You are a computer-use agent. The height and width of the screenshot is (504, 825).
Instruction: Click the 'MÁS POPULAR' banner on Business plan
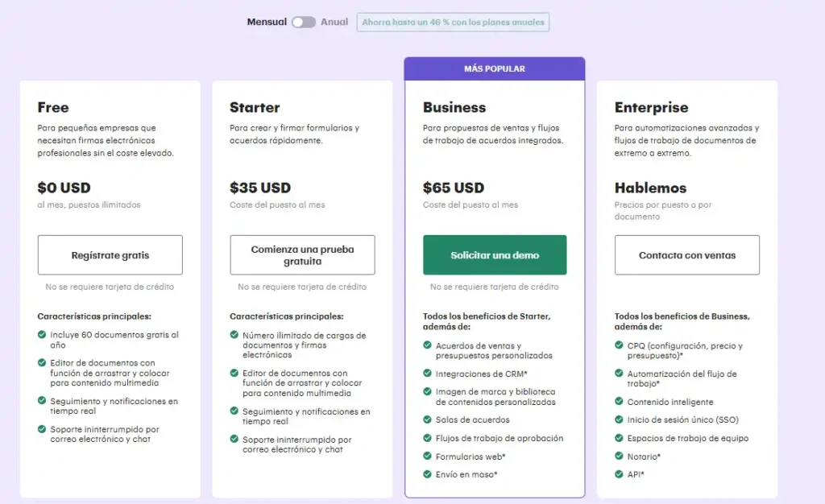pyautogui.click(x=494, y=68)
